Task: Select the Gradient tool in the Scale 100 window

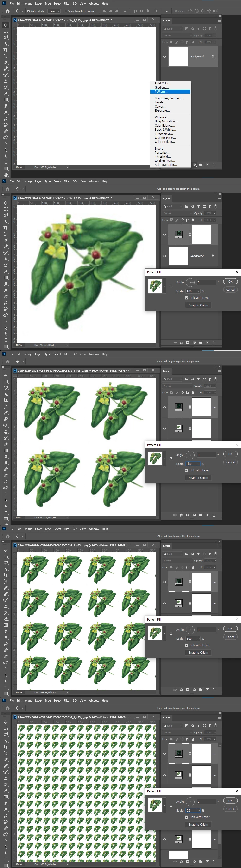Action: click(x=6, y=625)
